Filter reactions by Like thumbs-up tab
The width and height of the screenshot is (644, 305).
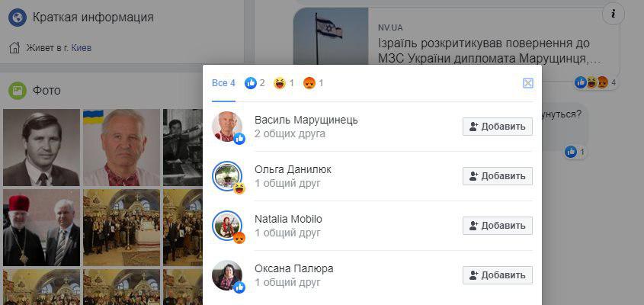click(255, 83)
